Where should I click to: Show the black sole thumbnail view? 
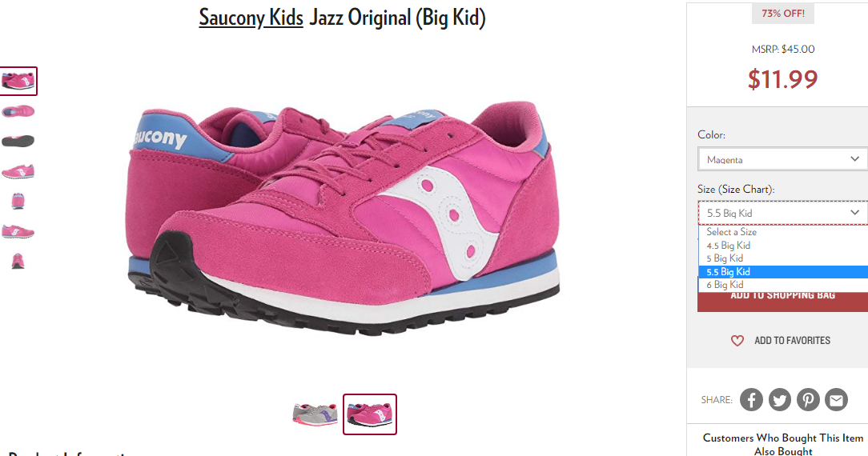pyautogui.click(x=18, y=141)
